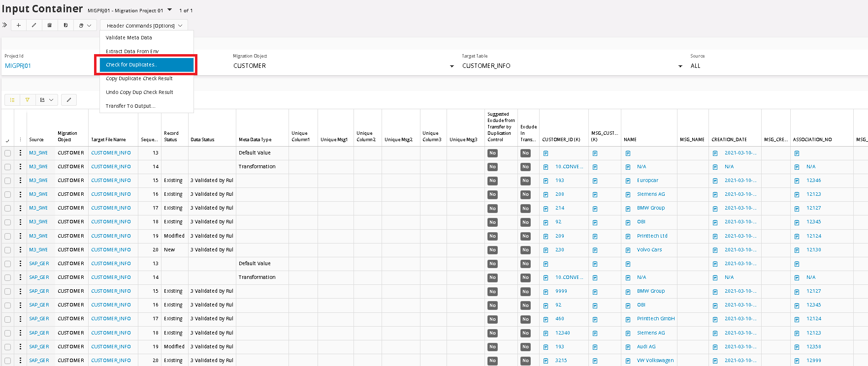Click the plus icon to add new record
The image size is (868, 366).
(18, 25)
